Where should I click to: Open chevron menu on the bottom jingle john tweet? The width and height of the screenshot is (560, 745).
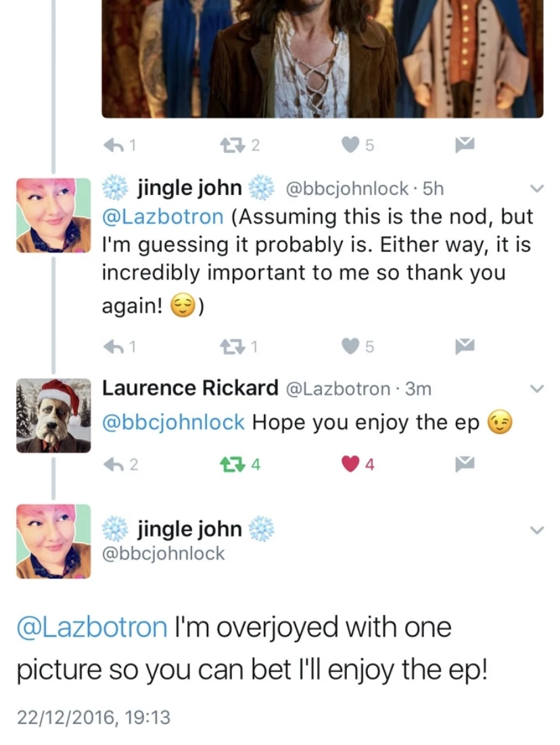tap(536, 530)
